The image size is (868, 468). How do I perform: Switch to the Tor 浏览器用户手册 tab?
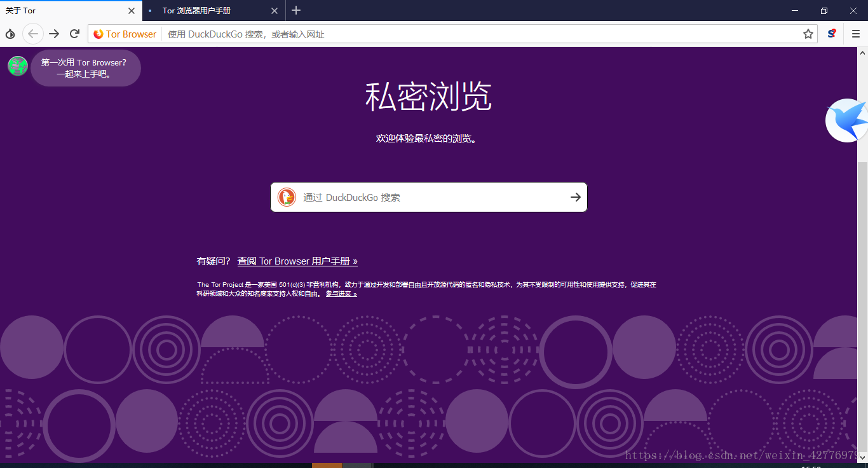[x=214, y=11]
